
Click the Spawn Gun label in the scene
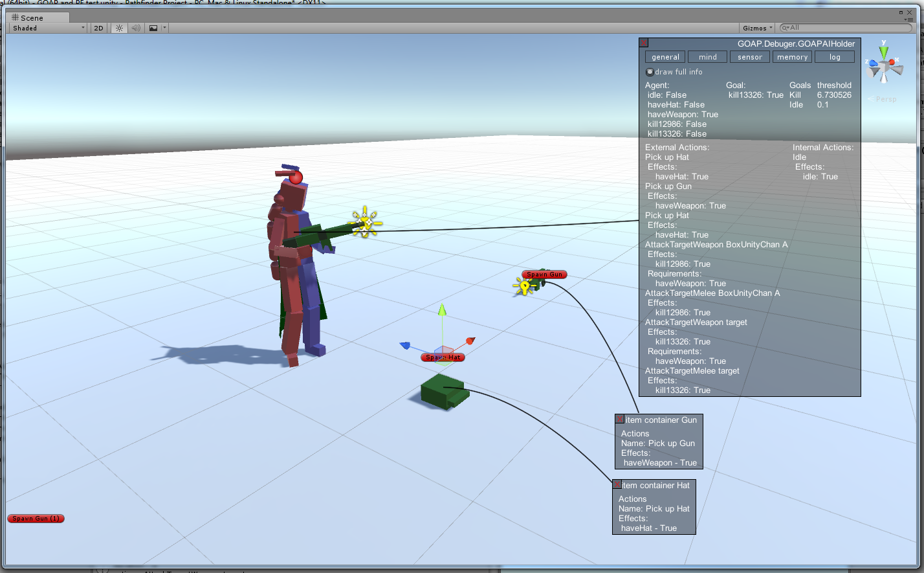tap(545, 275)
